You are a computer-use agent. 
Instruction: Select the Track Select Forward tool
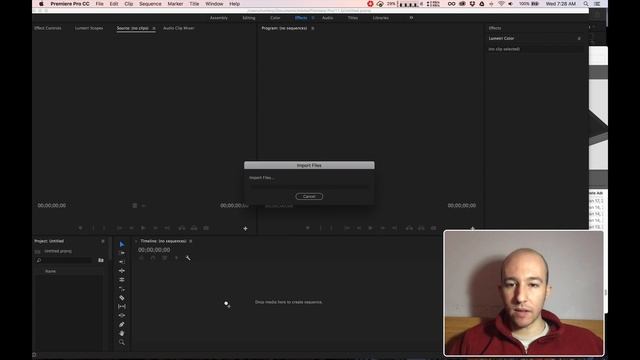[122, 253]
